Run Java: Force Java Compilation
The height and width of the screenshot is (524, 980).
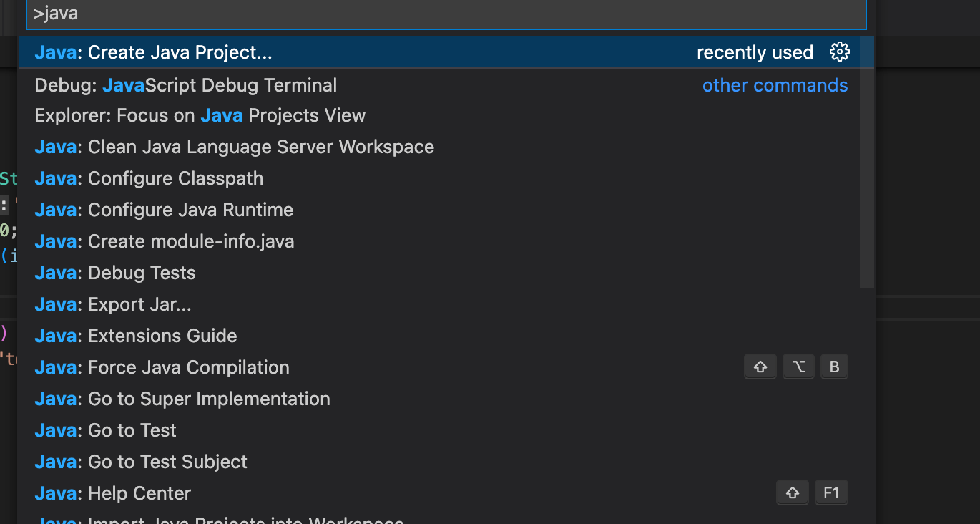162,367
